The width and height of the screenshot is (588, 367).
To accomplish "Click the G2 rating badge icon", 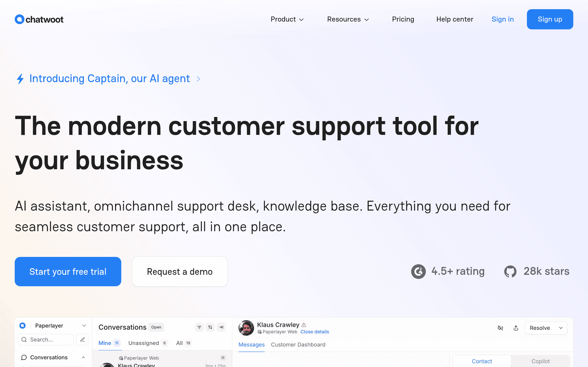I will point(418,271).
